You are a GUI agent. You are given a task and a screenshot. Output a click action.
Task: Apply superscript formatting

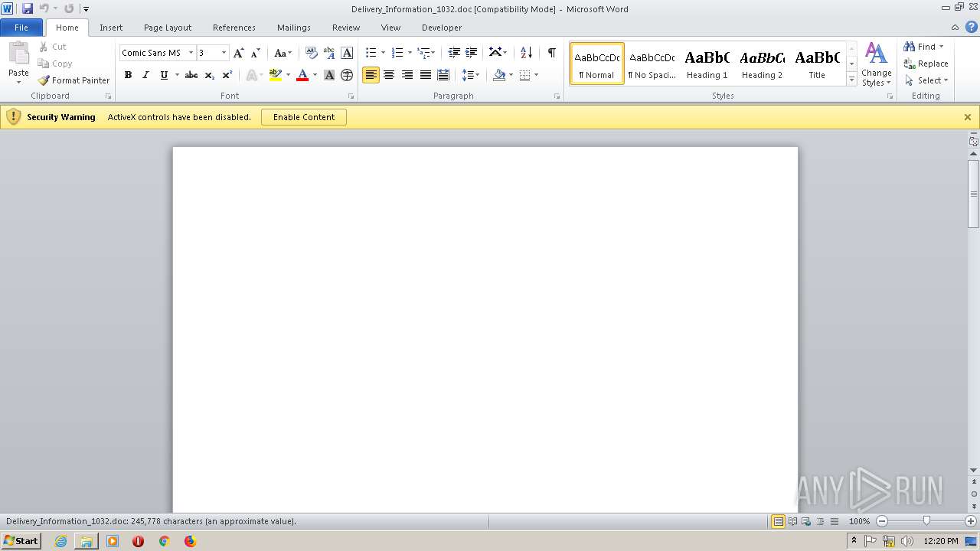[227, 75]
